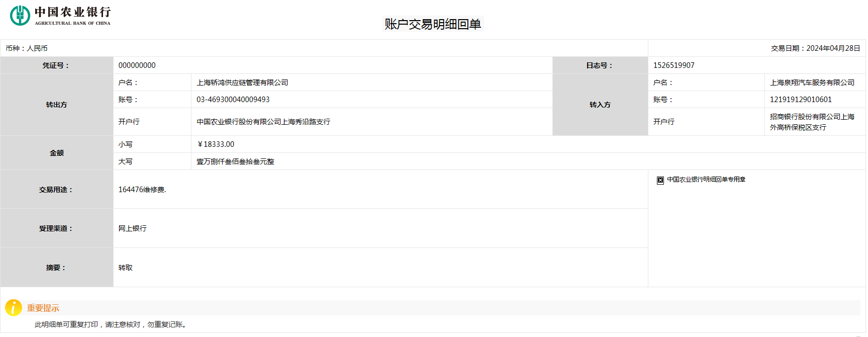Click the channel value 网上银行
The image size is (868, 337).
coord(133,228)
